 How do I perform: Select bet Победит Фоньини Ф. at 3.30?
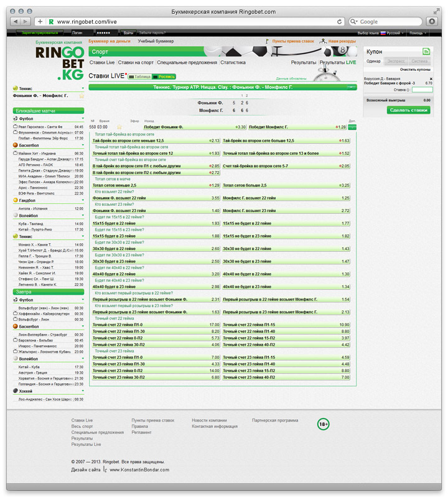pyautogui.click(x=194, y=127)
